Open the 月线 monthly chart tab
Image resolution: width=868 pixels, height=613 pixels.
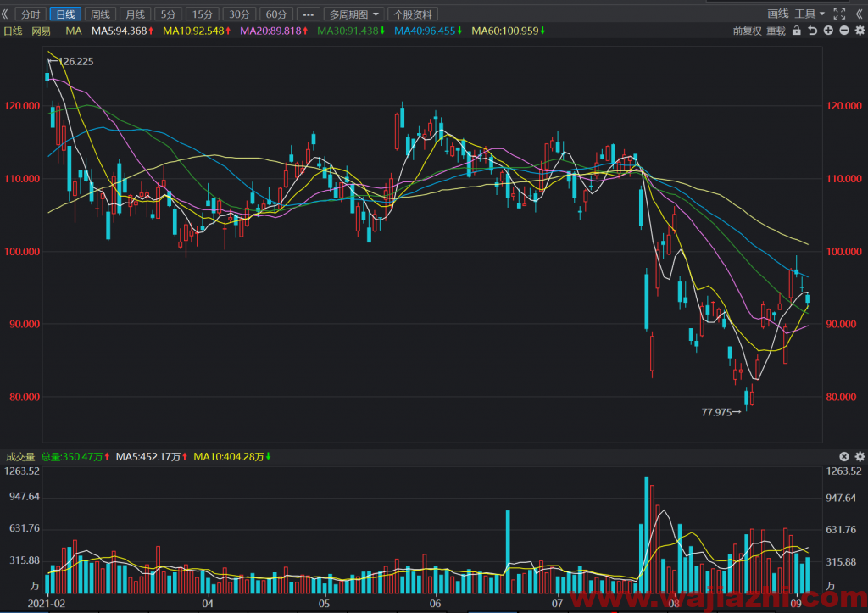[x=135, y=14]
